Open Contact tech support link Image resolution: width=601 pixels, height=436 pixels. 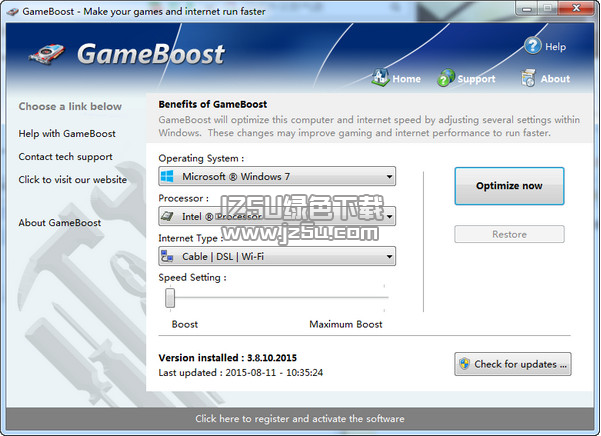pyautogui.click(x=66, y=157)
